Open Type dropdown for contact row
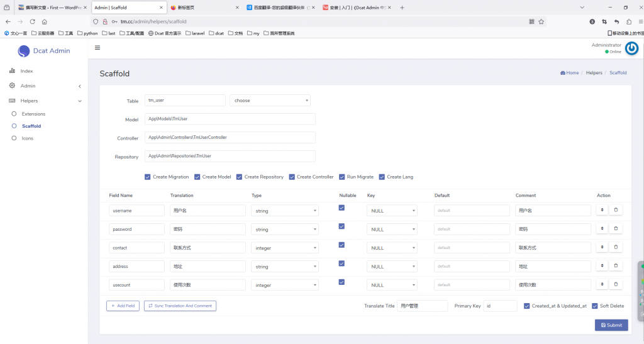 click(x=285, y=248)
